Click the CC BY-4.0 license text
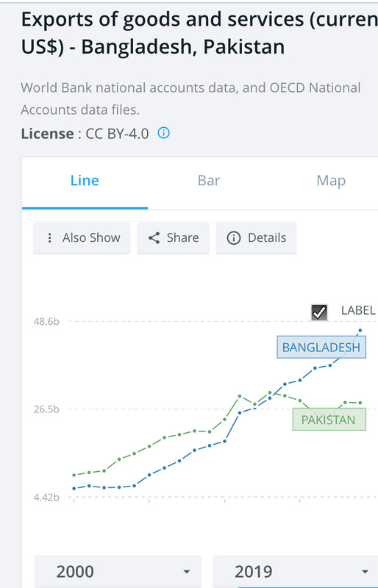 tap(117, 134)
